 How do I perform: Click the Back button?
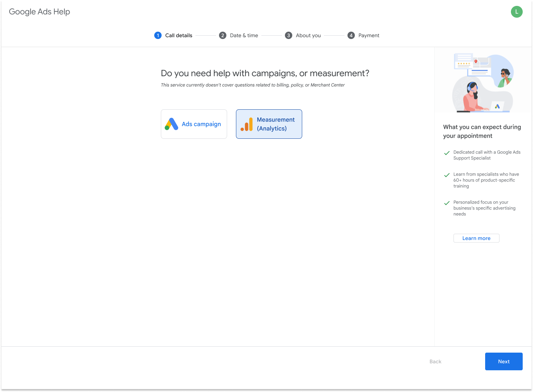[x=435, y=361]
